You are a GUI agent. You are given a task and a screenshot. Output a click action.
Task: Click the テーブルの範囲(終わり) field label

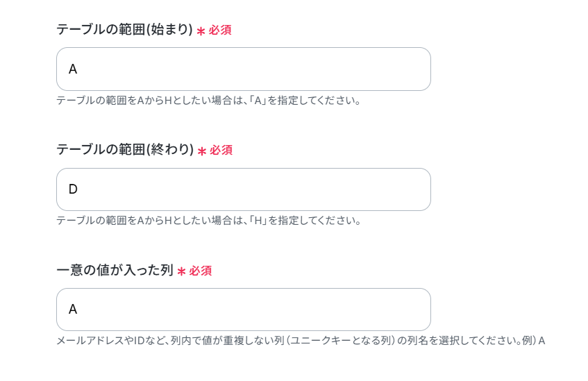(125, 150)
